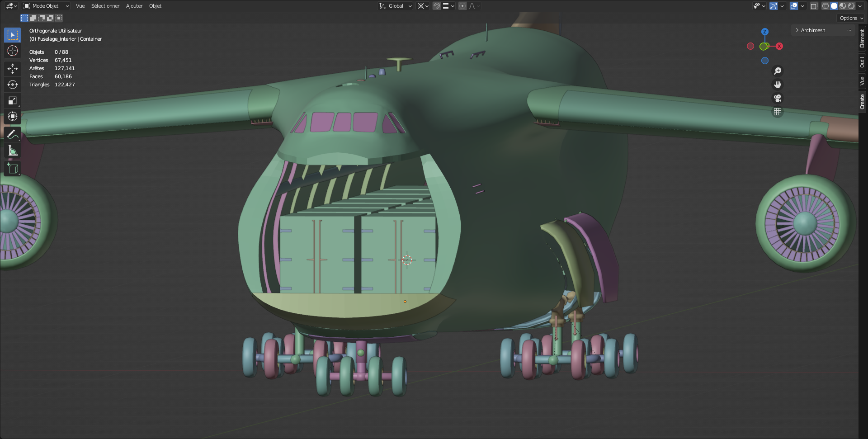Set selection mode to new selection
Screen dimensions: 868x439
point(24,18)
